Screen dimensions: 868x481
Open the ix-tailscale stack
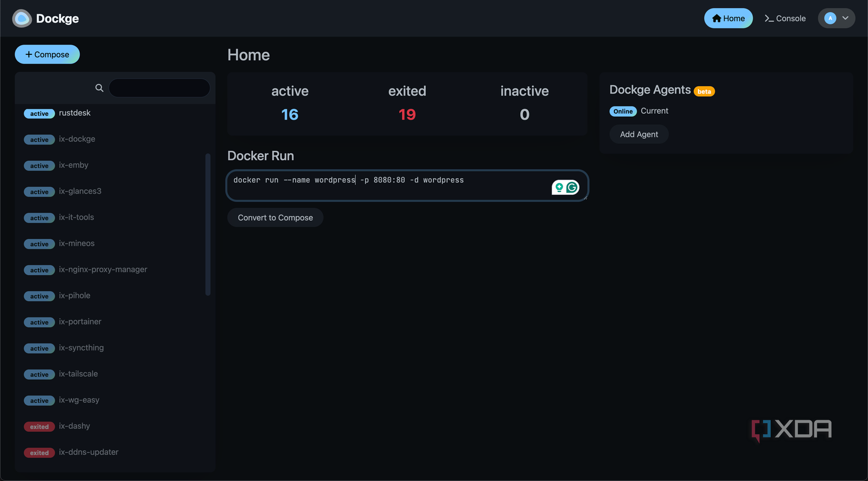[x=115, y=373]
